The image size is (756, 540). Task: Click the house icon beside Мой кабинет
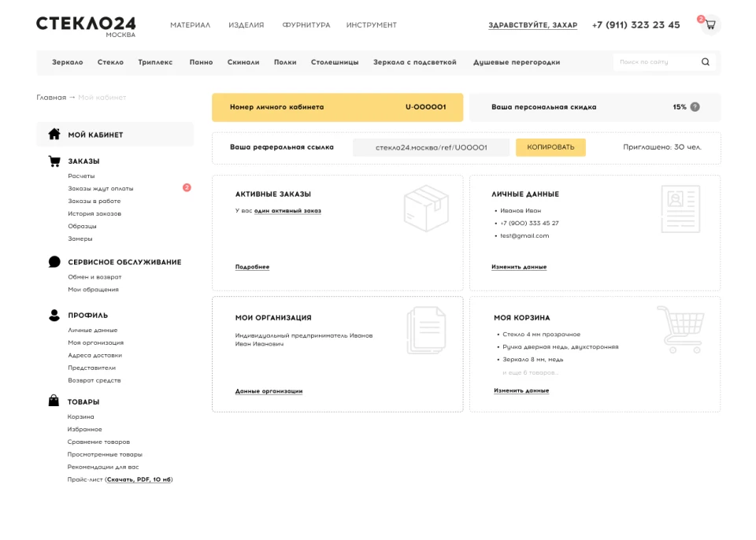click(x=54, y=134)
